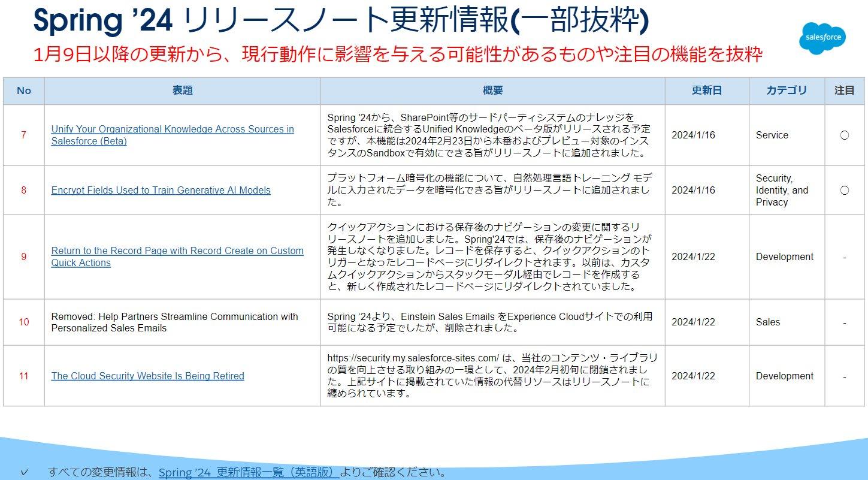Select row number 11 cell
The height and width of the screenshot is (480, 868).
(24, 376)
